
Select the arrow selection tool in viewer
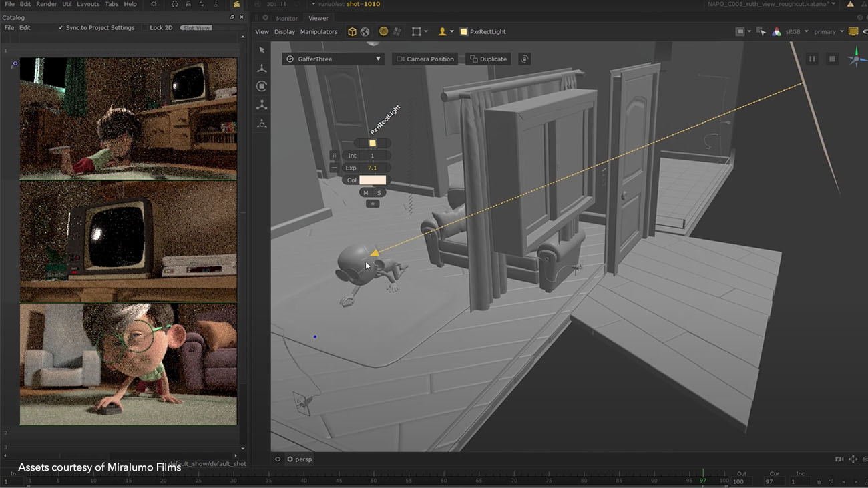point(262,50)
